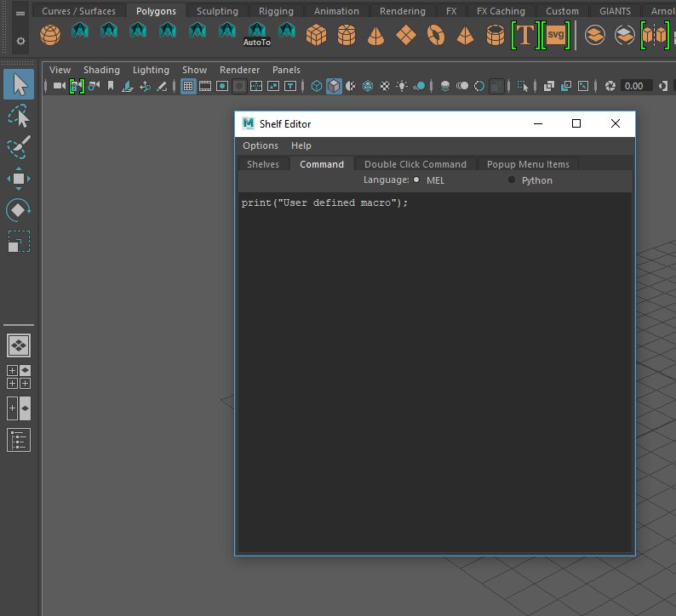
Task: Create a polygon sphere from shelf
Action: click(50, 36)
